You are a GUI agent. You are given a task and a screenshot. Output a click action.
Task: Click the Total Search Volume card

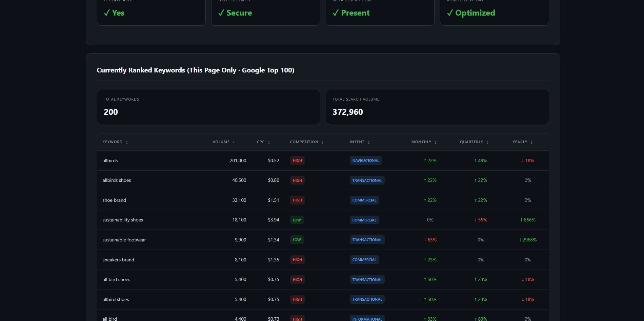coord(437,107)
